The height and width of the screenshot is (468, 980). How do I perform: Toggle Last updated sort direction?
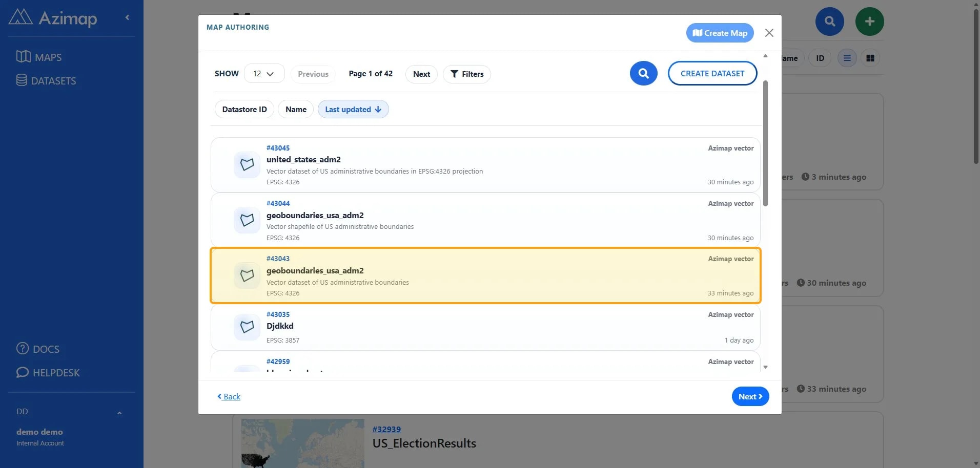(353, 109)
